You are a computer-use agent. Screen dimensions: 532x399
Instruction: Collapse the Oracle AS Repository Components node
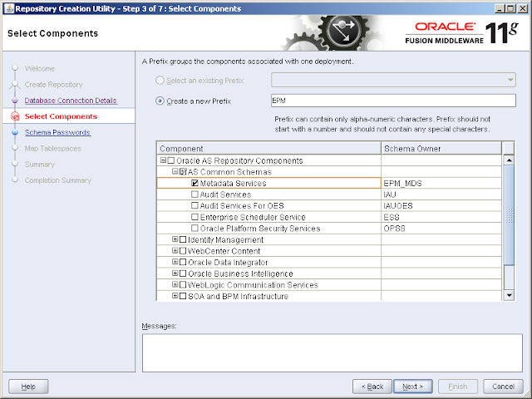tap(163, 160)
